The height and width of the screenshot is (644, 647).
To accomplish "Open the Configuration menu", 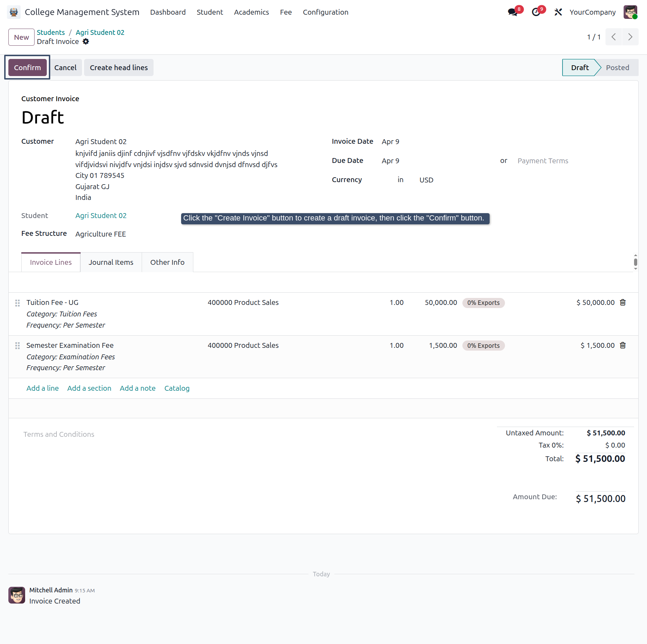I will click(x=326, y=12).
